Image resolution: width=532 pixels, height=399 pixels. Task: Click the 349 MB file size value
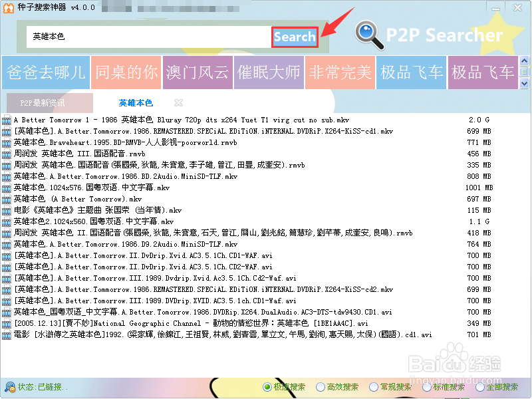pyautogui.click(x=479, y=323)
